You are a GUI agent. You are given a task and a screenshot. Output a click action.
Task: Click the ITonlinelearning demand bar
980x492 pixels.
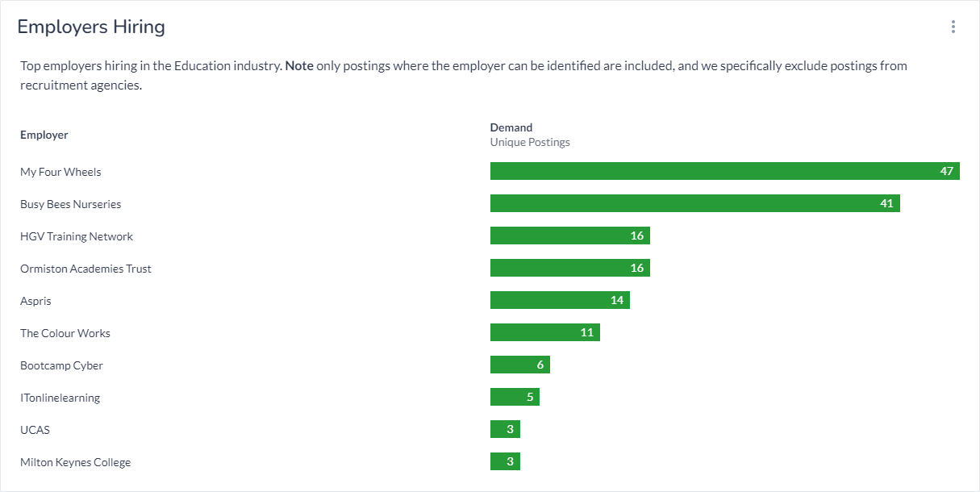[514, 396]
